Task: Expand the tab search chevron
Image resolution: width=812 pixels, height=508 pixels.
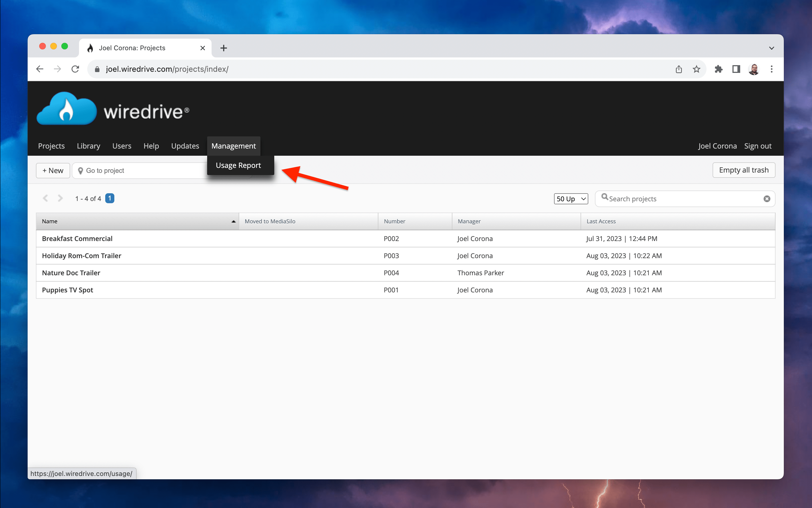Action: click(771, 48)
